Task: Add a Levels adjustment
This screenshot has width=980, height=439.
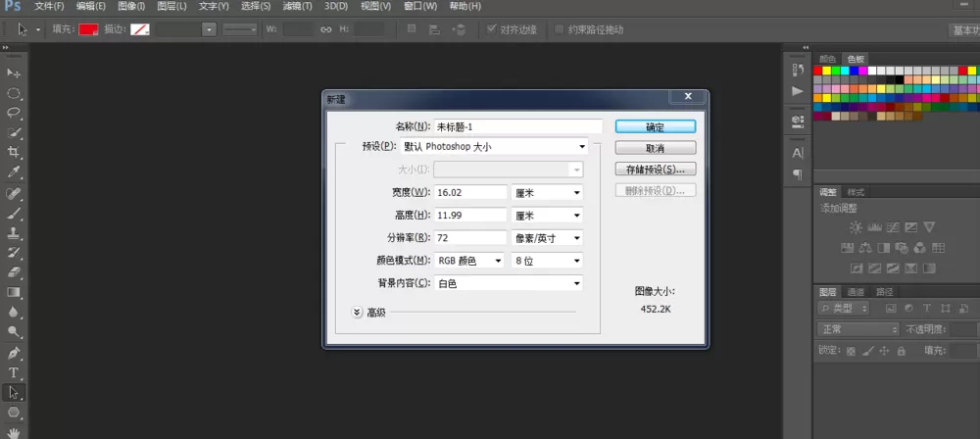Action: pos(874,227)
